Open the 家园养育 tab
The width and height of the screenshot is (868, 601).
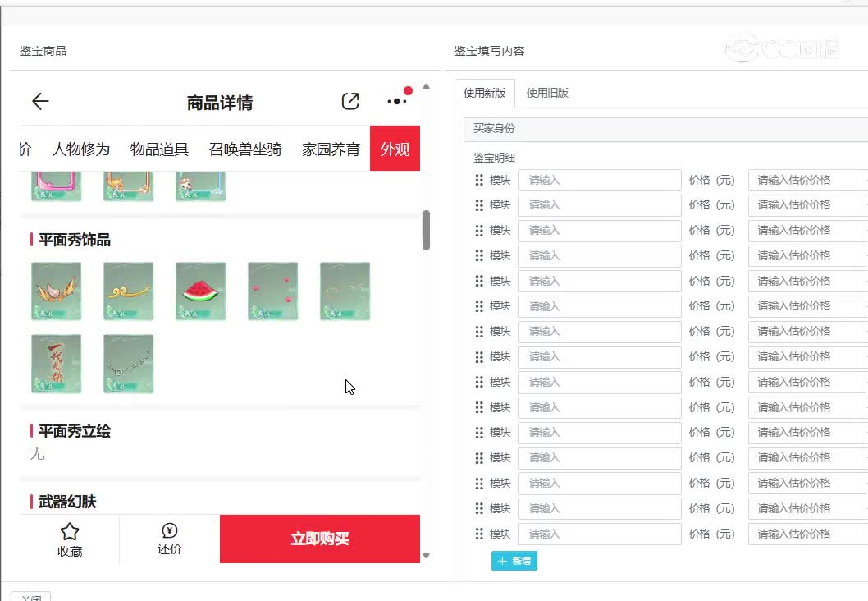[x=331, y=149]
